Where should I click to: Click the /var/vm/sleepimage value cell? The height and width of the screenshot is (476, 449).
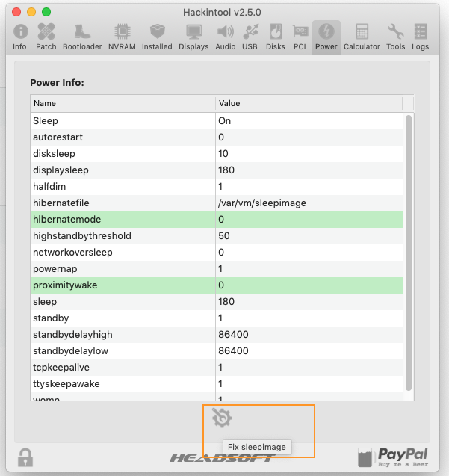[x=309, y=203]
